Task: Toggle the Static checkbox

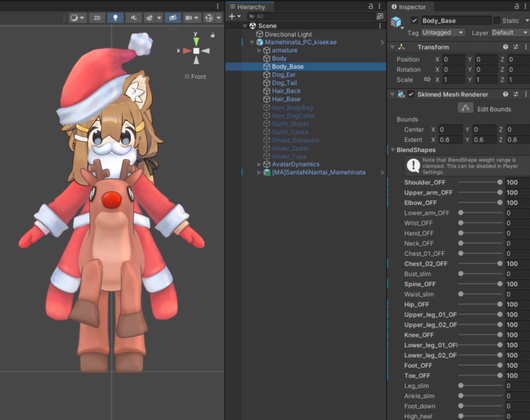Action: coord(497,20)
